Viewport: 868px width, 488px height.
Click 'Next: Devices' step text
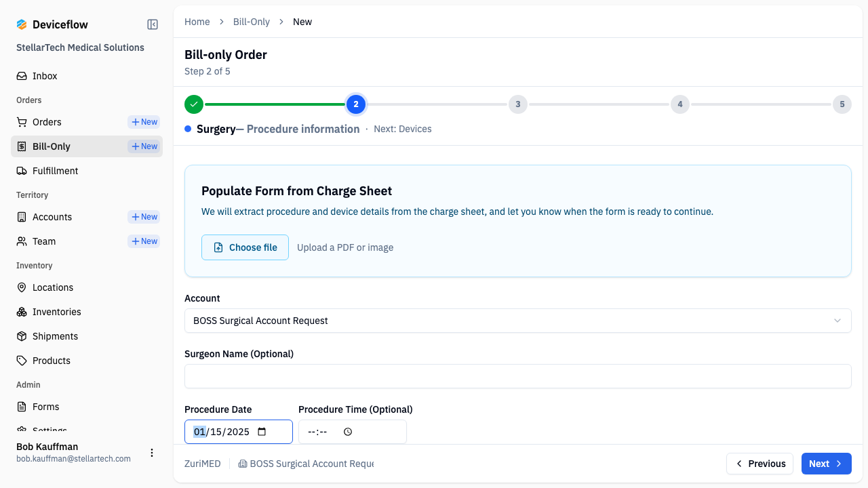403,129
